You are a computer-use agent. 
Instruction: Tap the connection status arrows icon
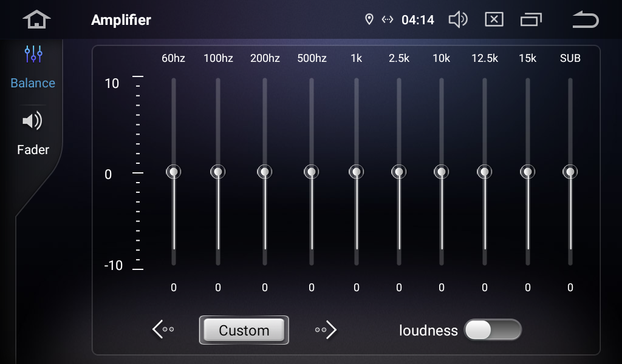(387, 20)
